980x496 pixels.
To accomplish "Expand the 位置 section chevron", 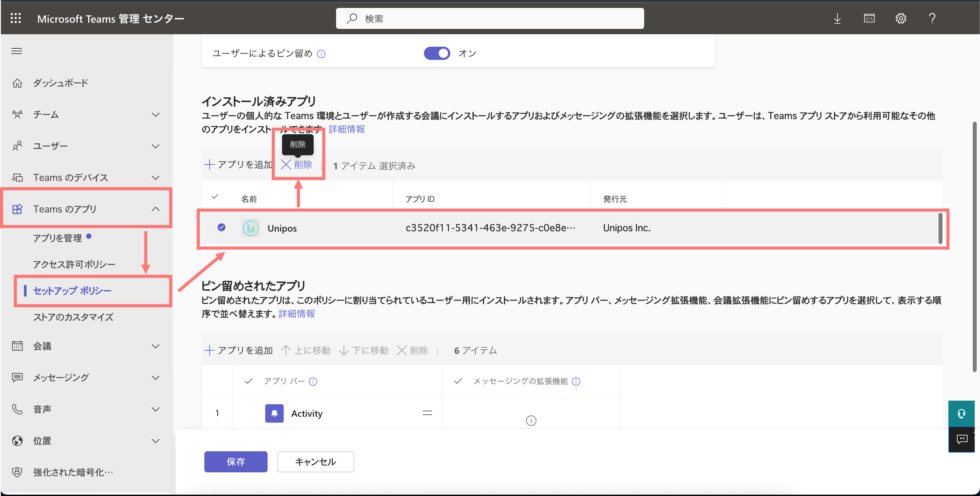I will coord(155,440).
